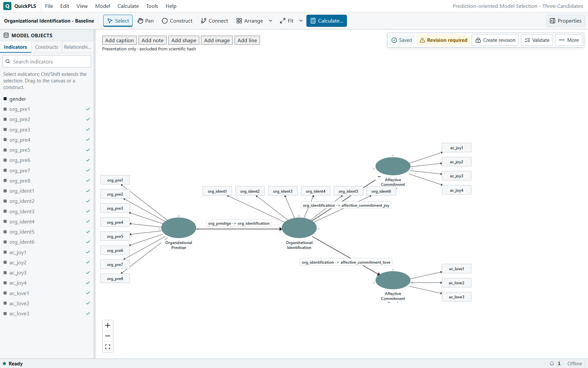Open the View menu
Viewport: 588px width, 368px height.
click(82, 6)
